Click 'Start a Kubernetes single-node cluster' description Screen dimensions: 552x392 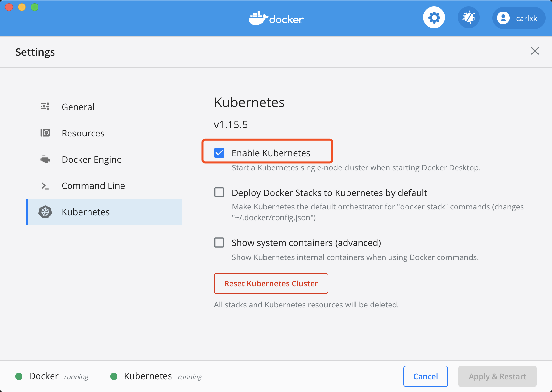pyautogui.click(x=356, y=168)
